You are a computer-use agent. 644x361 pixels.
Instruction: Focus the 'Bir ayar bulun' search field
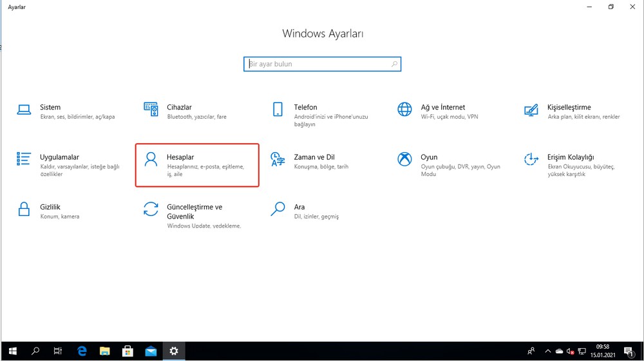(316, 64)
